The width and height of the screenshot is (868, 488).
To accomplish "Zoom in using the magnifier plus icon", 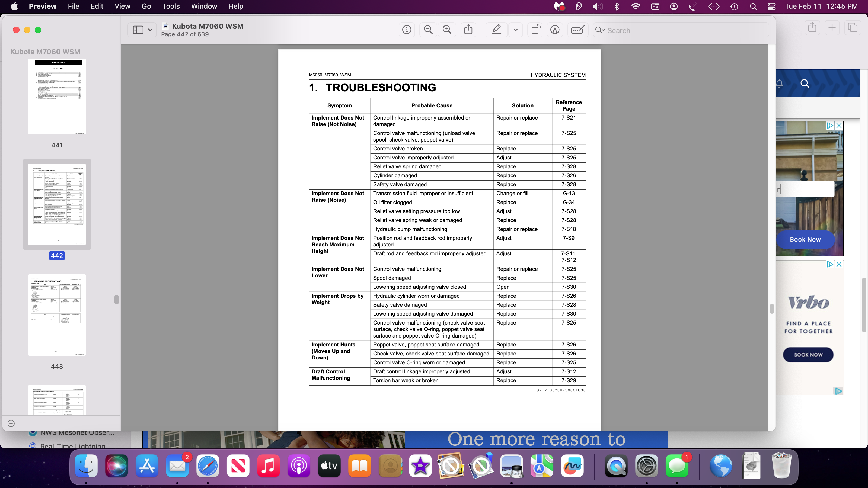I will 447,30.
